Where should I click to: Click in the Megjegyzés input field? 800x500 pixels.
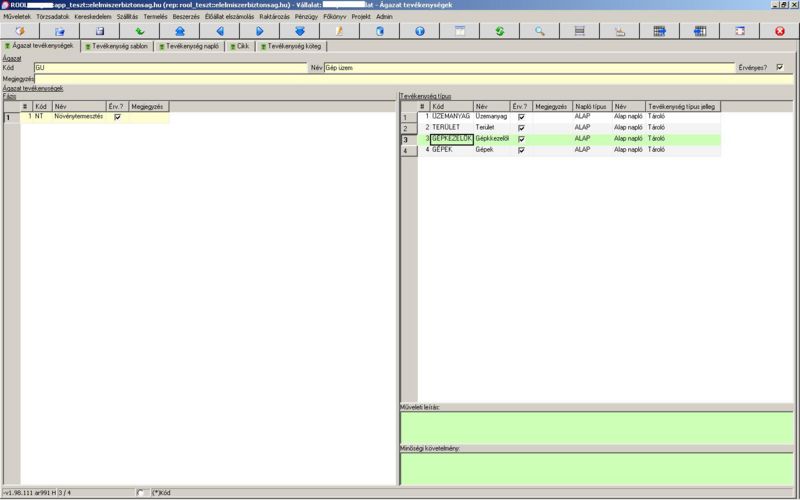coord(400,78)
